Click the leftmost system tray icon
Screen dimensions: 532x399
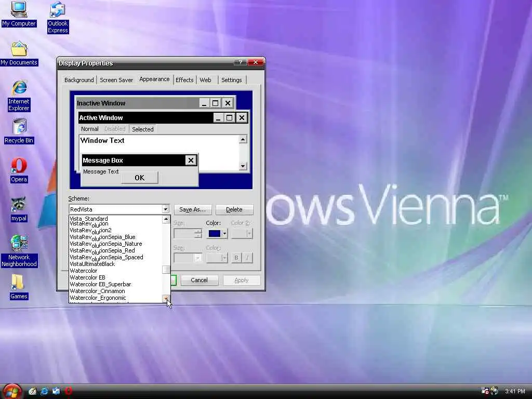point(485,391)
